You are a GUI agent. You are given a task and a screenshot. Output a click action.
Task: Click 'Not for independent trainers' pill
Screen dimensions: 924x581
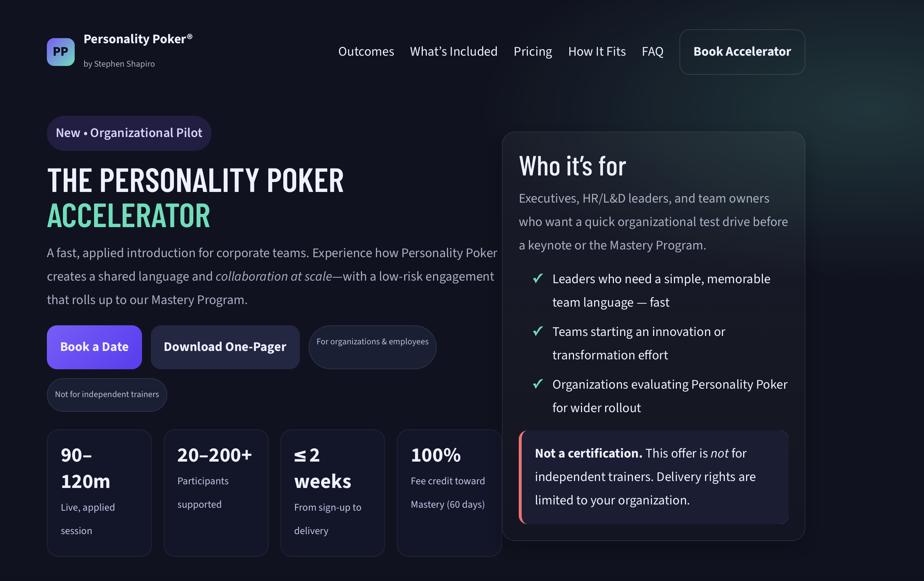click(107, 395)
